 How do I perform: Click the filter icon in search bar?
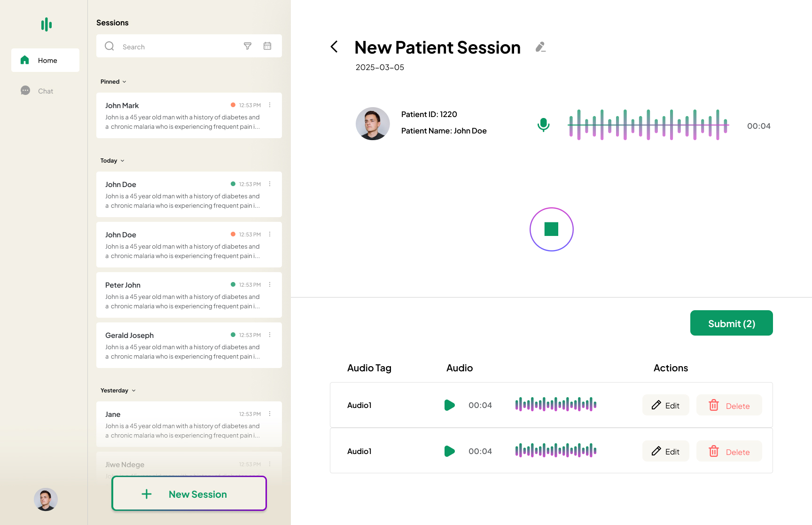(248, 46)
